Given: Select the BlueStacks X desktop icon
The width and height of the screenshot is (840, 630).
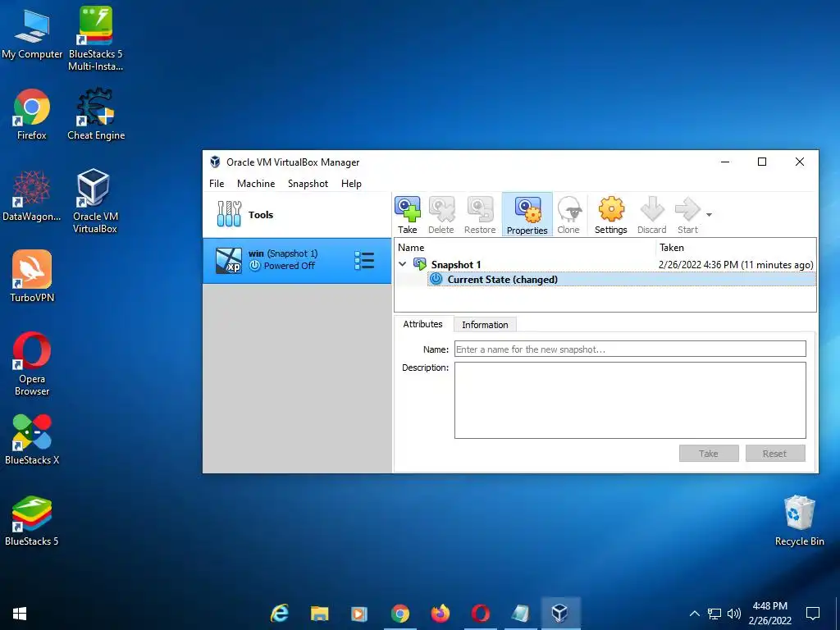Looking at the screenshot, I should (x=32, y=440).
